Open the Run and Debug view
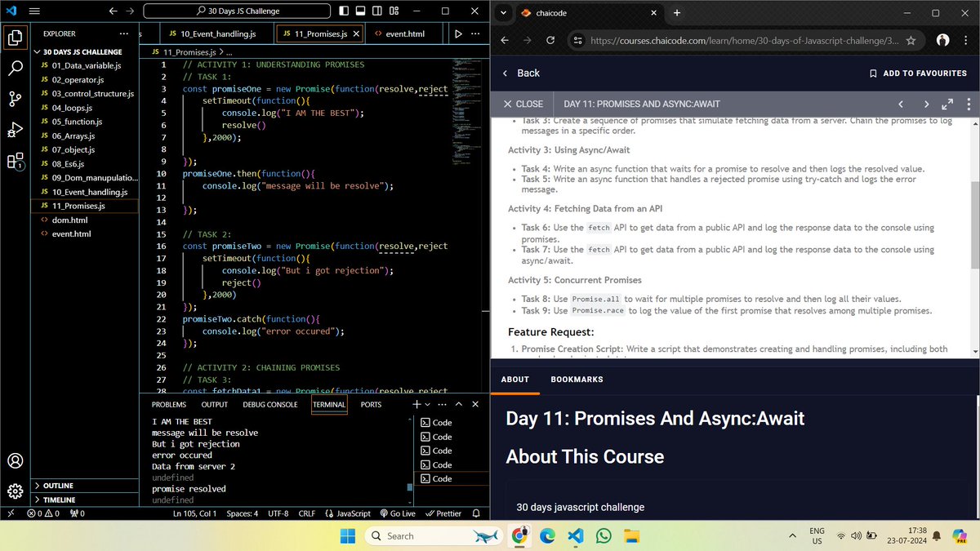The height and width of the screenshot is (551, 980). click(15, 130)
